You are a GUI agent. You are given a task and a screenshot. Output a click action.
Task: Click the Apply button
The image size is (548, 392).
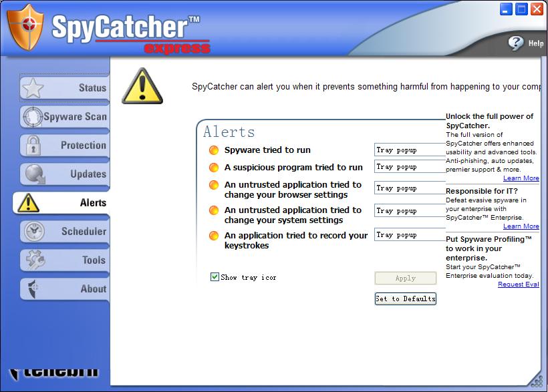406,278
